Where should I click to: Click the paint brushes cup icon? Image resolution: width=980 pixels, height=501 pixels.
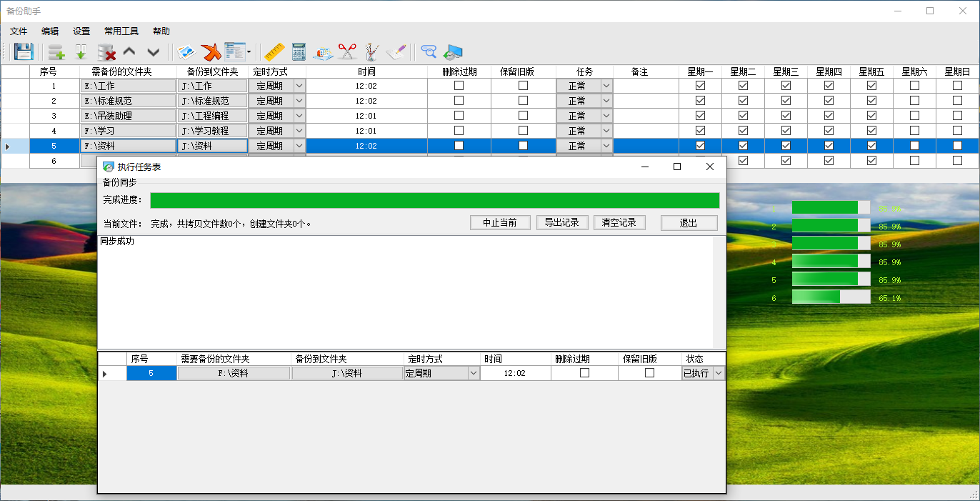point(371,51)
